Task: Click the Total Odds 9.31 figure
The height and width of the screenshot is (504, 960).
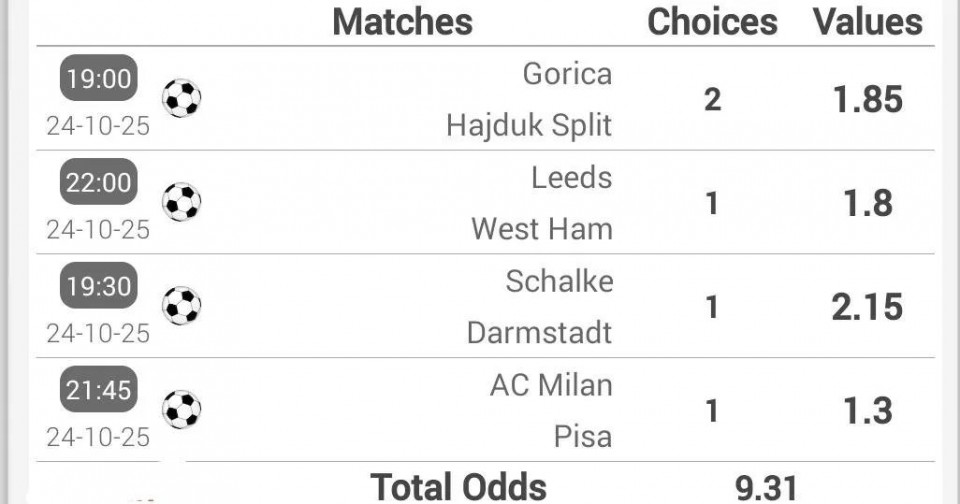Action: (766, 487)
